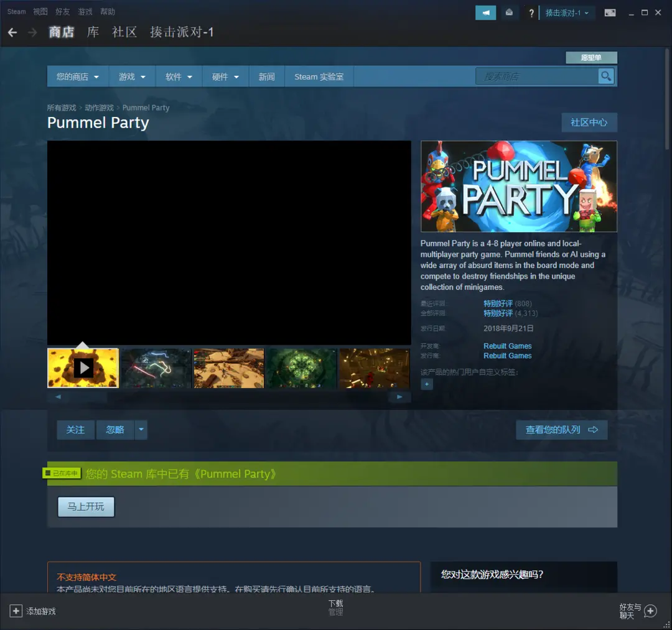The height and width of the screenshot is (630, 672).
Task: Expand the 游戏 store dropdown
Action: [132, 76]
